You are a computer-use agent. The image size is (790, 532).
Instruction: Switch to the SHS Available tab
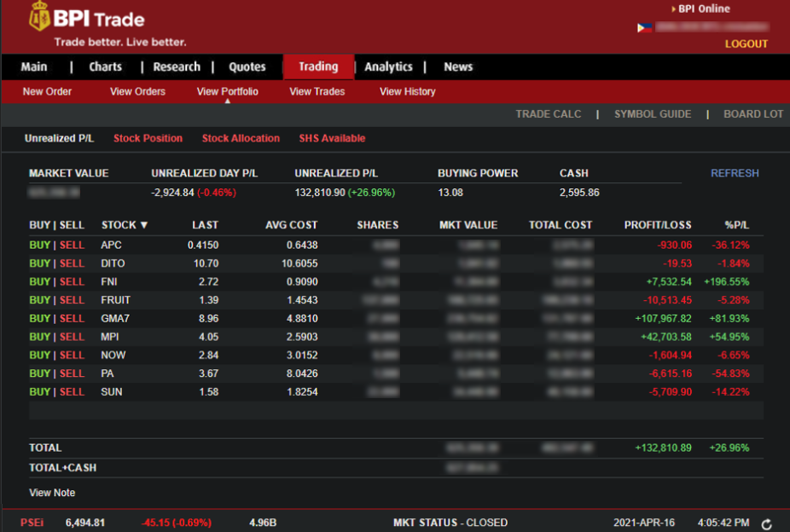click(332, 138)
